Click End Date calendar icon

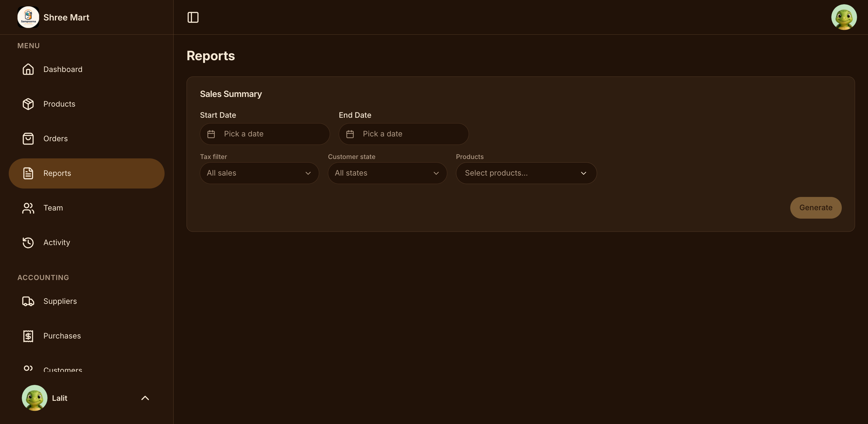point(350,134)
